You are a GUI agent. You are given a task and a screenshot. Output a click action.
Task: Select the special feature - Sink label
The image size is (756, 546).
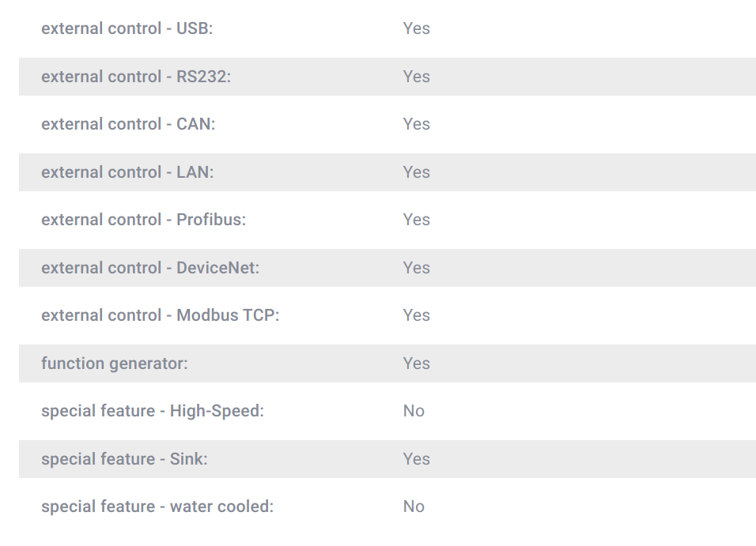(124, 459)
